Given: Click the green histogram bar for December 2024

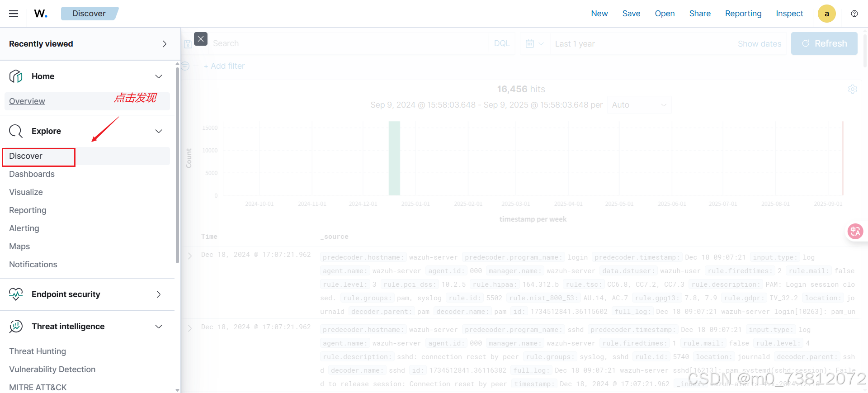Looking at the screenshot, I should (394, 158).
